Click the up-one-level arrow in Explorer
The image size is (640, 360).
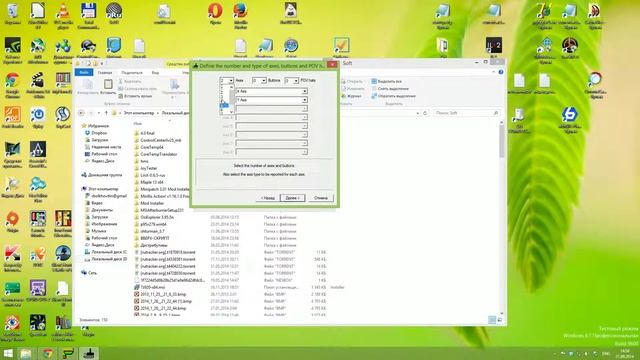106,113
